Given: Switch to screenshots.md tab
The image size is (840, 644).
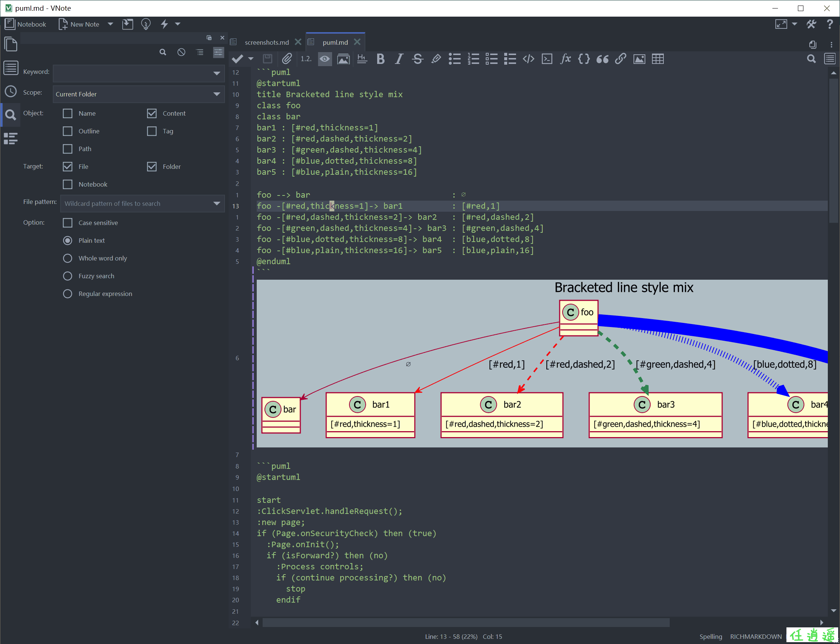Looking at the screenshot, I should pyautogui.click(x=266, y=42).
